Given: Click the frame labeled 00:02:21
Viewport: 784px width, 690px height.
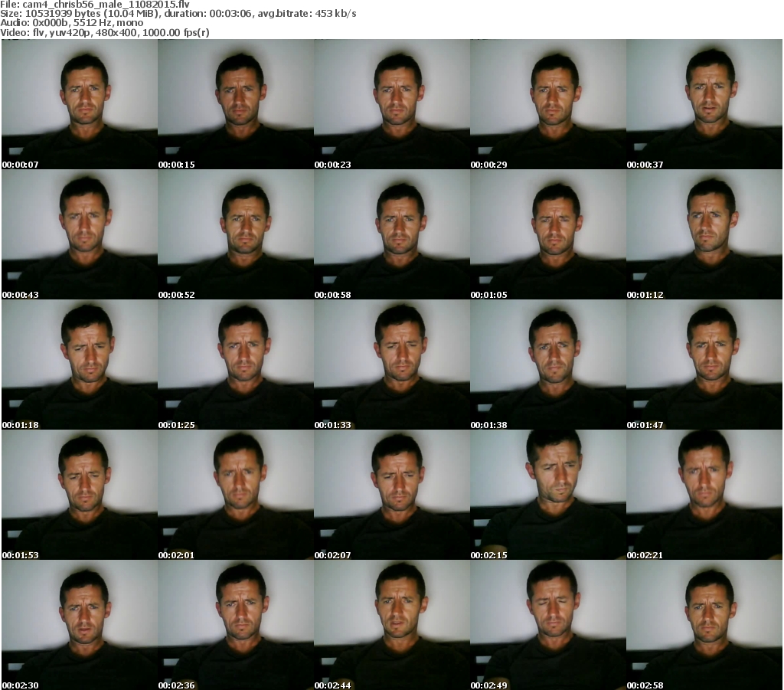Looking at the screenshot, I should click(704, 495).
